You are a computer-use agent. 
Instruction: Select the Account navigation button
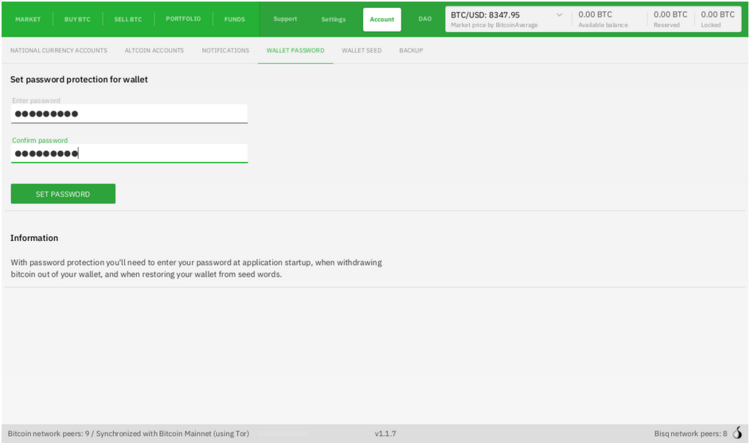[382, 19]
